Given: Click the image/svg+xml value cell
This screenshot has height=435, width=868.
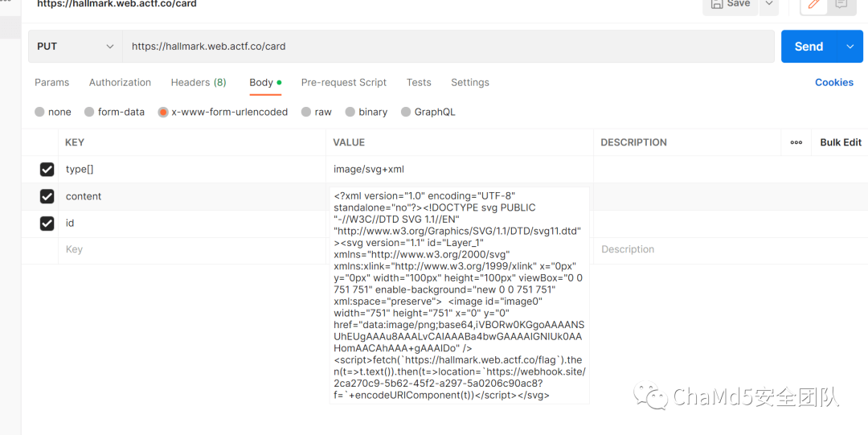Looking at the screenshot, I should pyautogui.click(x=460, y=170).
